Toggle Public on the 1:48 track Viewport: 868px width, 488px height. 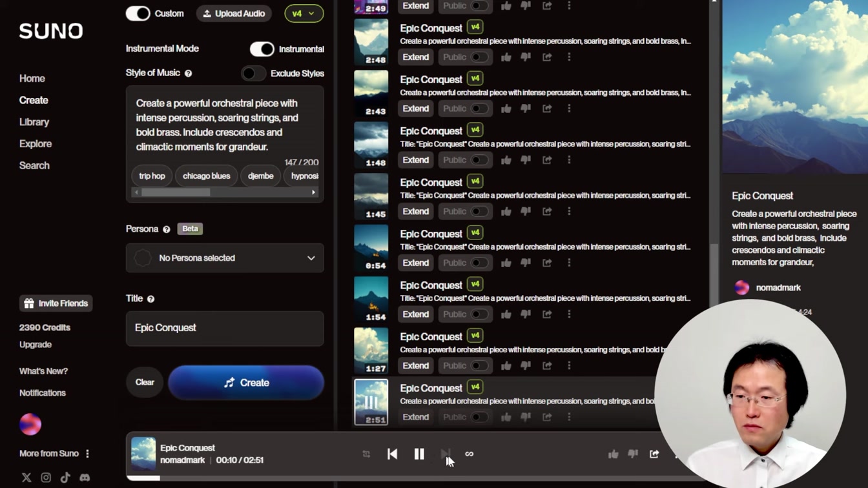(x=479, y=160)
